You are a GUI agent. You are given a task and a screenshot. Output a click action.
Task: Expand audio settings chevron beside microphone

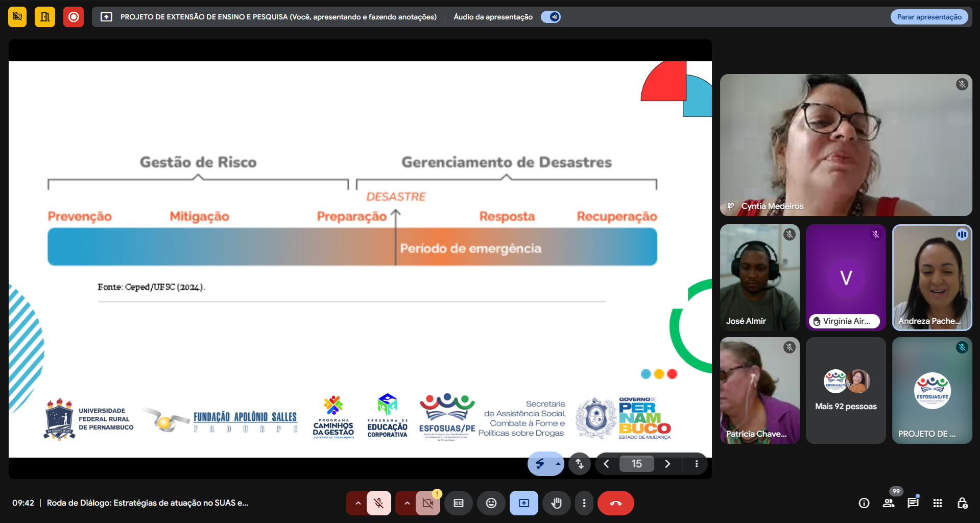(358, 503)
